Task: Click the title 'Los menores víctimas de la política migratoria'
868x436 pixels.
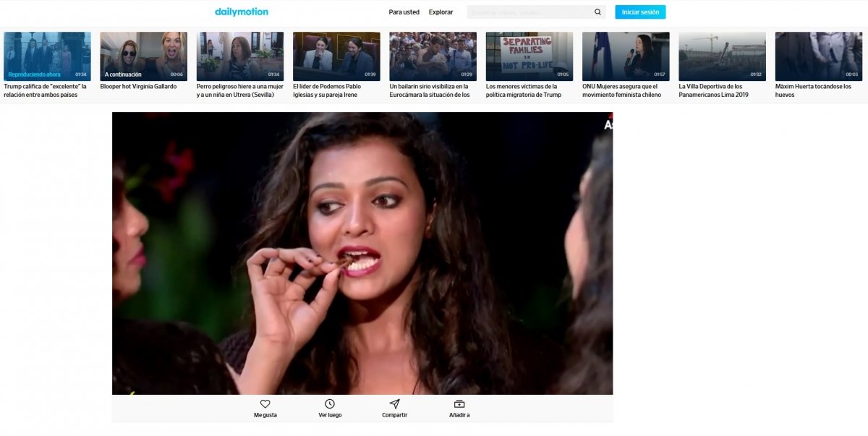Action: [x=524, y=90]
